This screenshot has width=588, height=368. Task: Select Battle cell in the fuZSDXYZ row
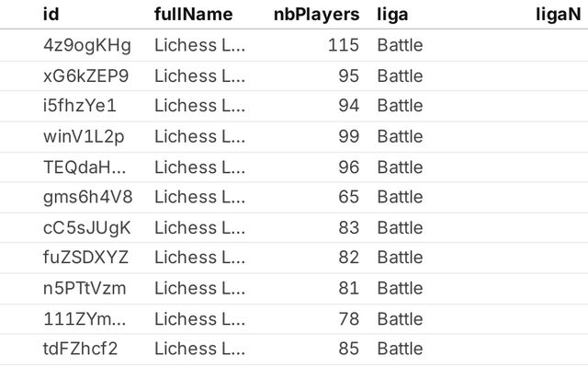400,258
